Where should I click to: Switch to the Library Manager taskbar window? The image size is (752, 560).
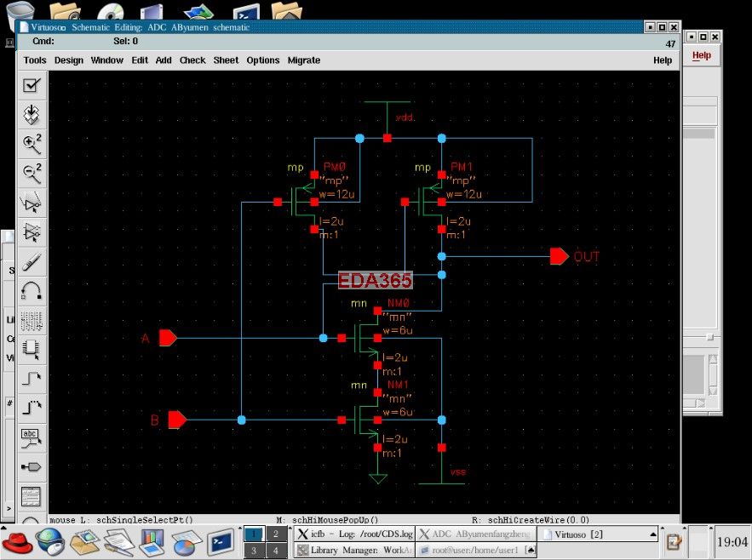[x=353, y=551]
